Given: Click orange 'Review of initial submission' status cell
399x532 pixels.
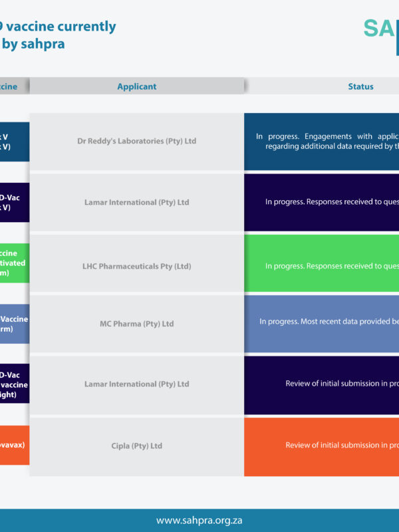Looking at the screenshot, I should coord(322,446).
